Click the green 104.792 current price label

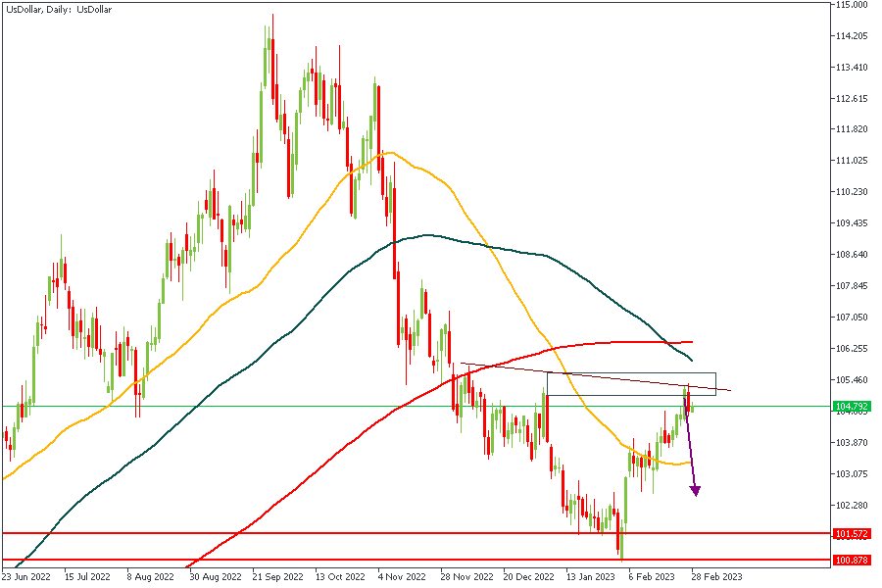point(851,406)
